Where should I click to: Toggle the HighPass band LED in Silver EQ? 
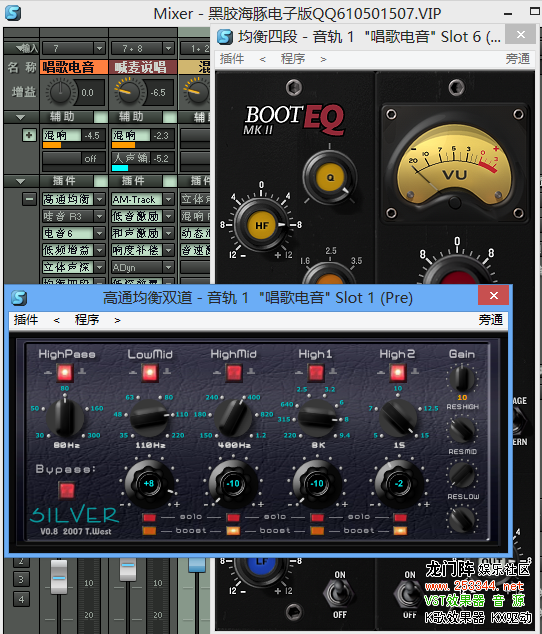click(65, 373)
